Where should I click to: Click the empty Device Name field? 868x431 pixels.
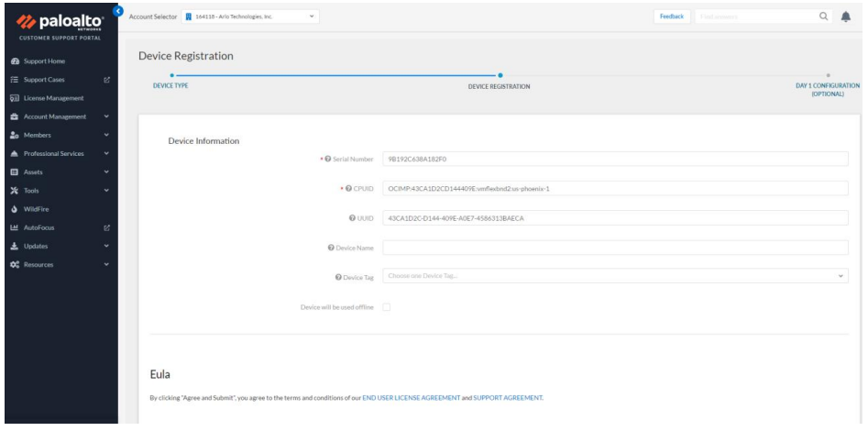pyautogui.click(x=615, y=248)
